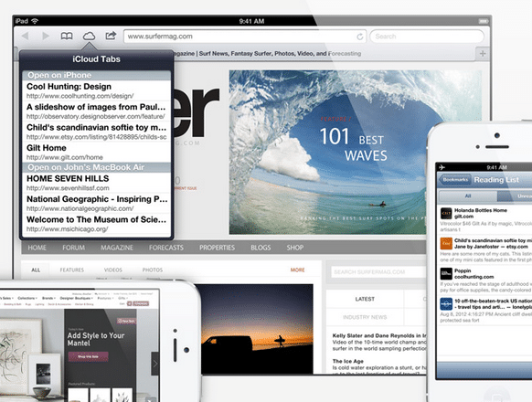532x402 pixels.
Task: Select the VIDEOS content tab
Action: pos(113,270)
